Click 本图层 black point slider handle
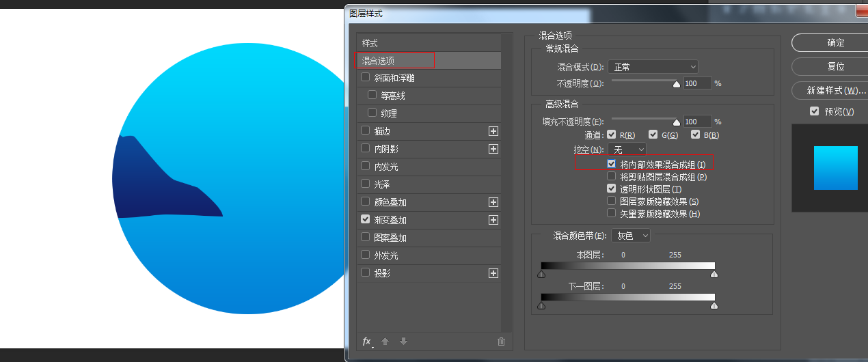The height and width of the screenshot is (362, 868). 541,275
